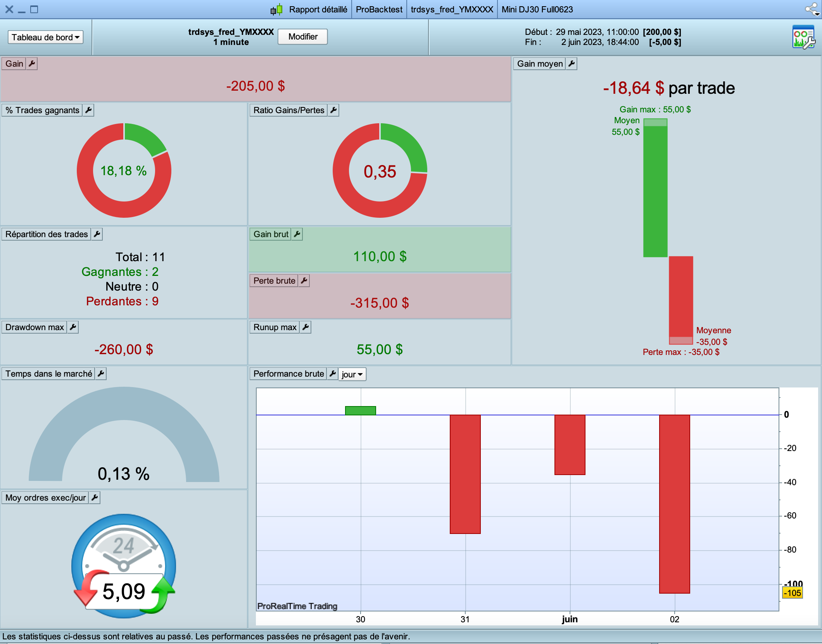Click the yellow -105 price marker
The width and height of the screenshot is (822, 644).
click(x=792, y=593)
